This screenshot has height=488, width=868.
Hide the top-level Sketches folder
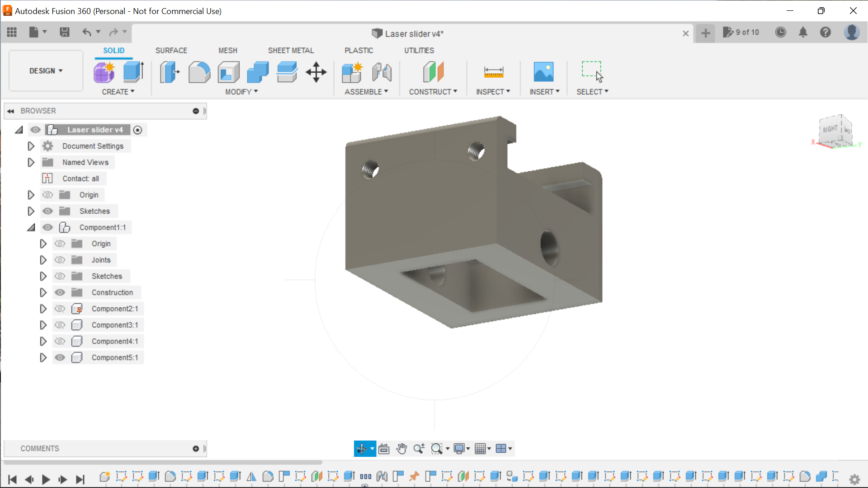47,211
